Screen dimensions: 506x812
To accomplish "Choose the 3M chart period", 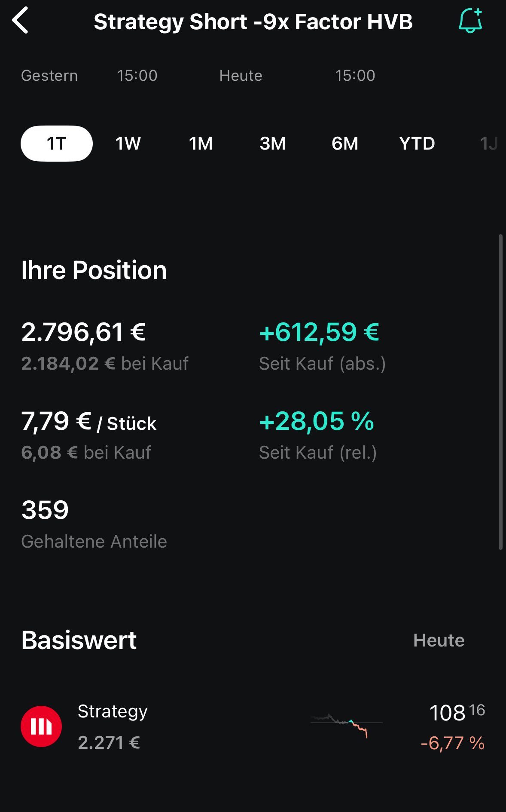I will pyautogui.click(x=272, y=144).
